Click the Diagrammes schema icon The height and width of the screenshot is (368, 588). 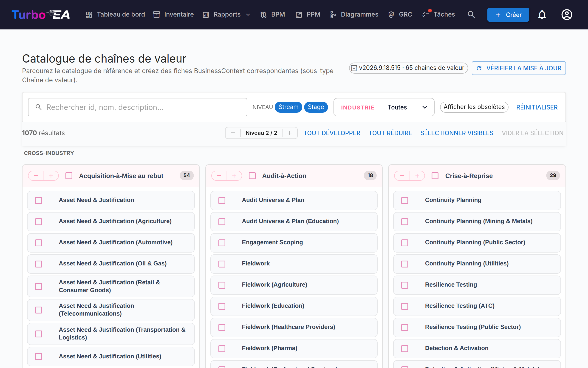[x=333, y=14]
